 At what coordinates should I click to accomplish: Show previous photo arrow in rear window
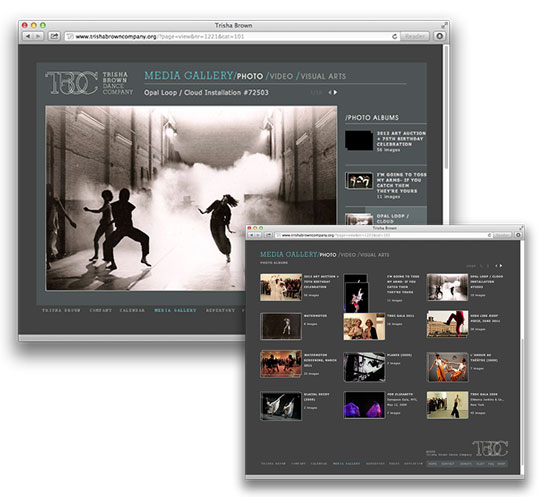330,92
